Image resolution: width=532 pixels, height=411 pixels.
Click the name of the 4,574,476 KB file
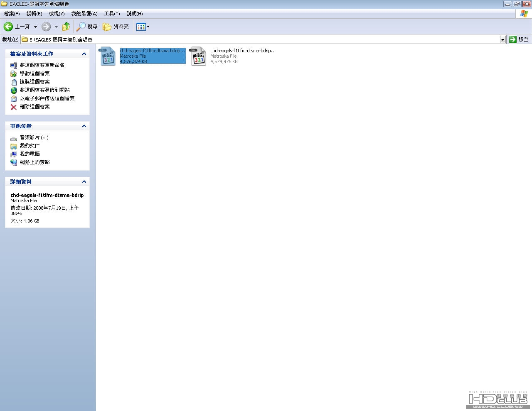243,51
